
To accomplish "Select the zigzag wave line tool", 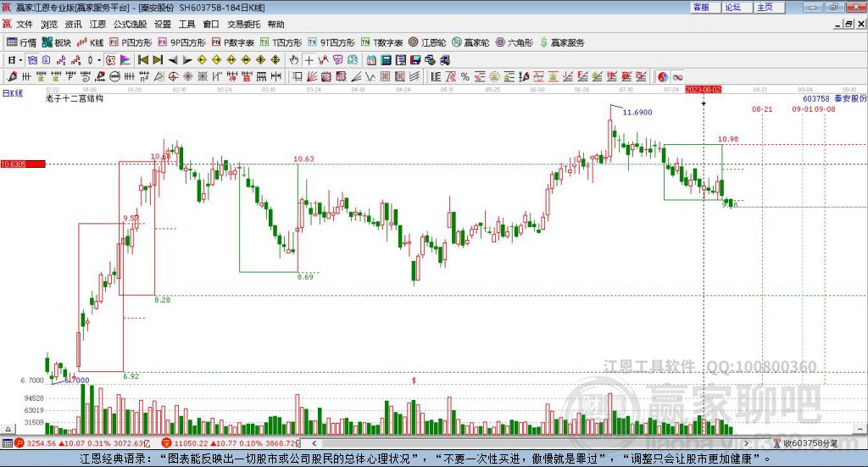I will pos(370,77).
